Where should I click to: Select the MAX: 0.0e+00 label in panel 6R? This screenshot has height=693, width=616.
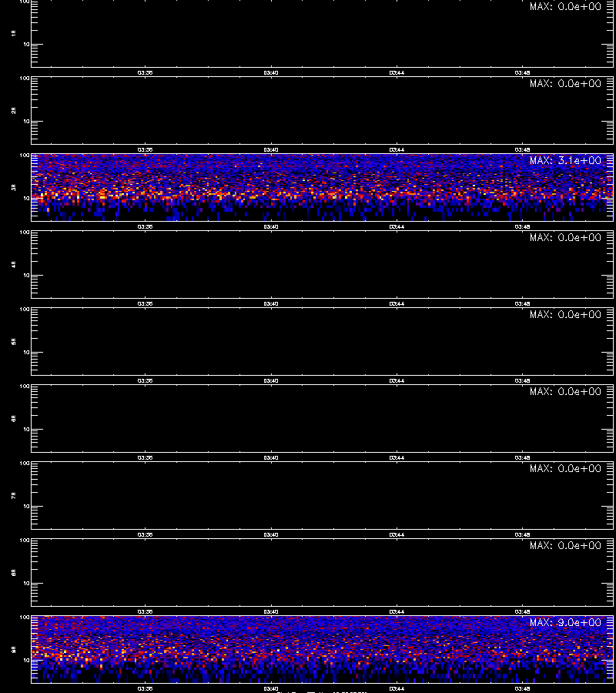(565, 392)
